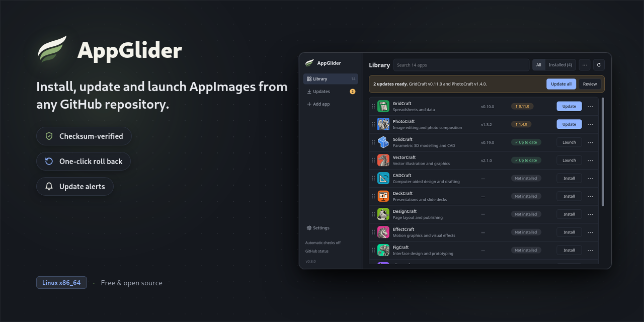Click the refresh icon button in Library header

599,65
